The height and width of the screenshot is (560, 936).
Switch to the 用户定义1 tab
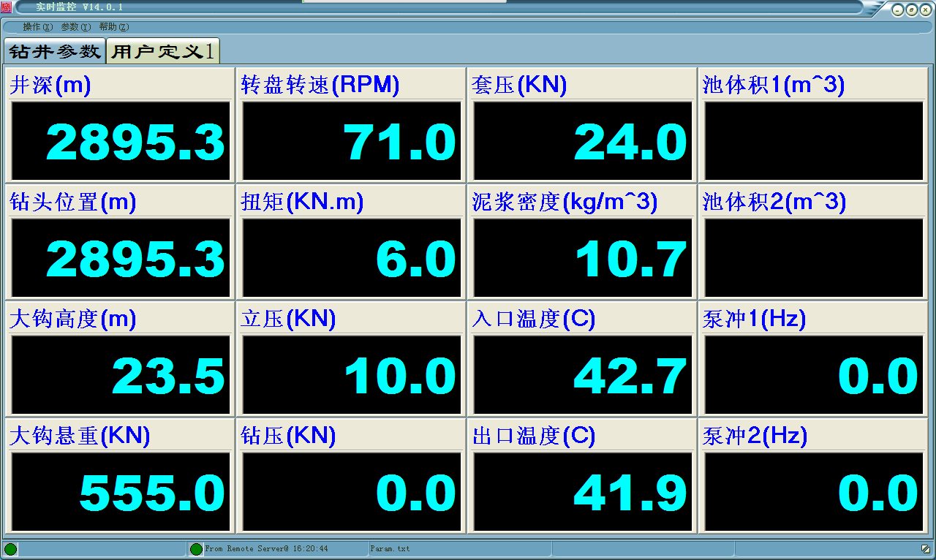tap(163, 51)
